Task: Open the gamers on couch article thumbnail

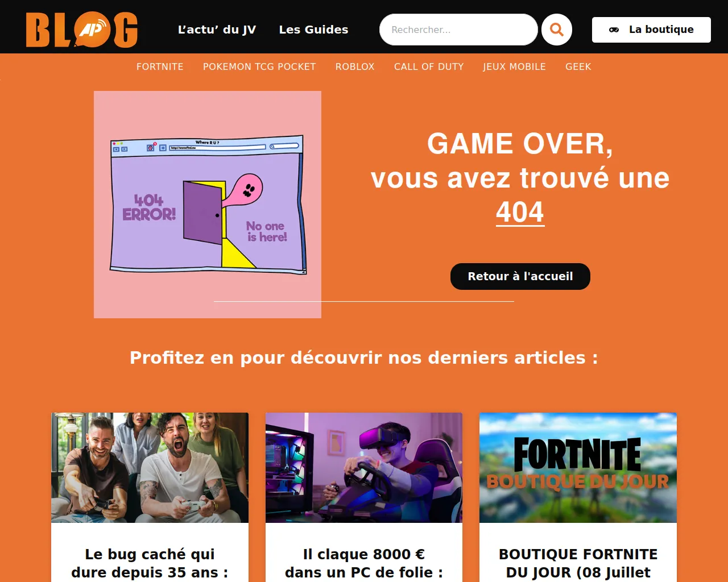Action: coord(150,468)
